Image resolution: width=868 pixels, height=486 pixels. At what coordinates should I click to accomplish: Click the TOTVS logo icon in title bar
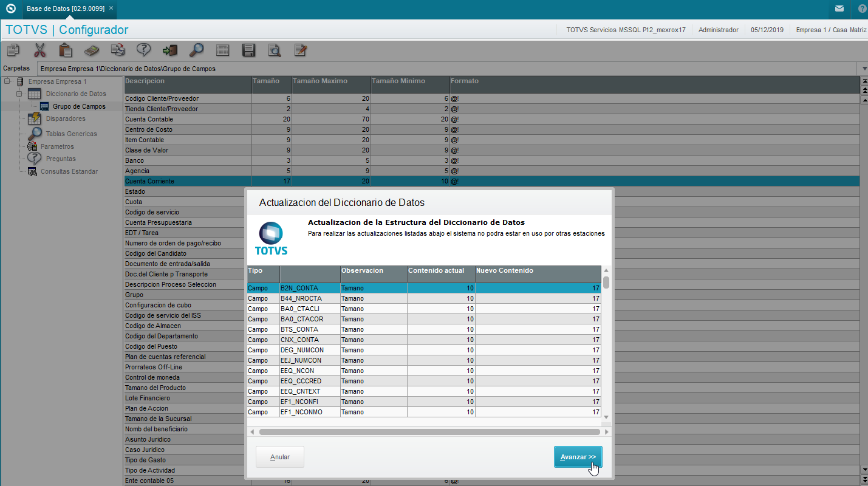click(10, 9)
